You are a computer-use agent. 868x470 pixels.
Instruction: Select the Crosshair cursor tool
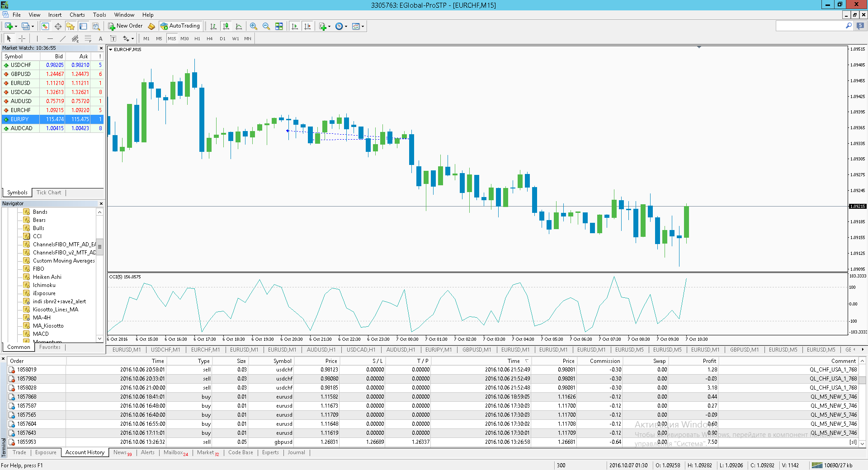tap(22, 39)
